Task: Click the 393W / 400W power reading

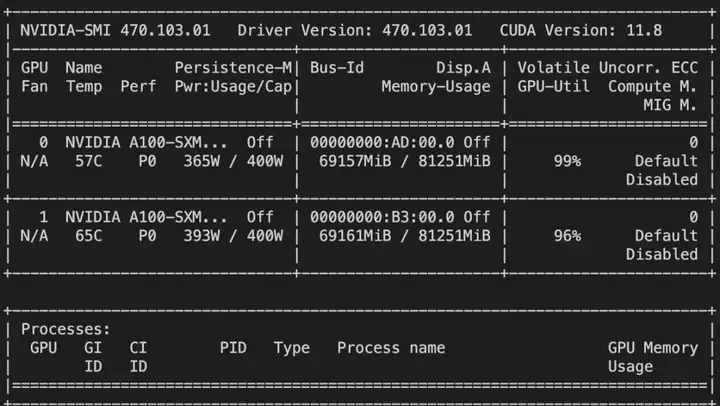Action: point(233,236)
